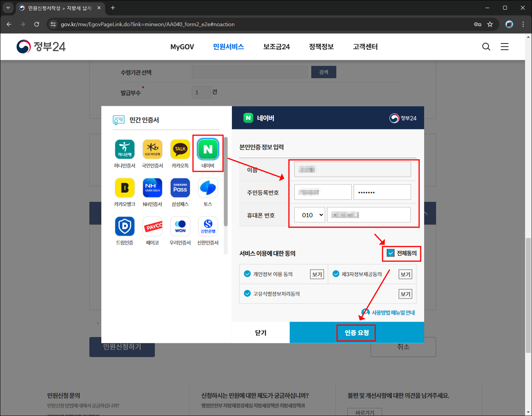Viewport: 532px width, 416px height.
Task: Select the 드림인증 certificate icon
Action: 125,226
